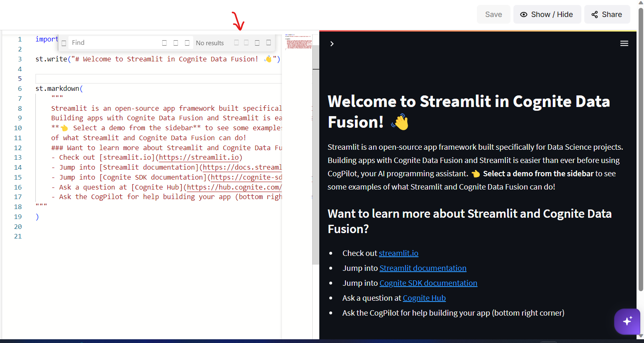Toggle Find in Selection in the Find widget
The image size is (644, 343).
coord(257,43)
